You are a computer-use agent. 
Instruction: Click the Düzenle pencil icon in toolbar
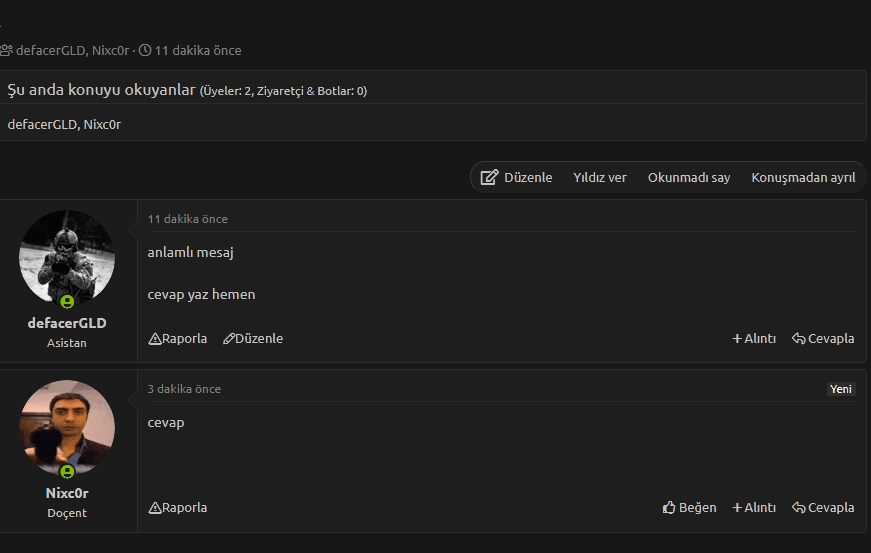pos(489,177)
